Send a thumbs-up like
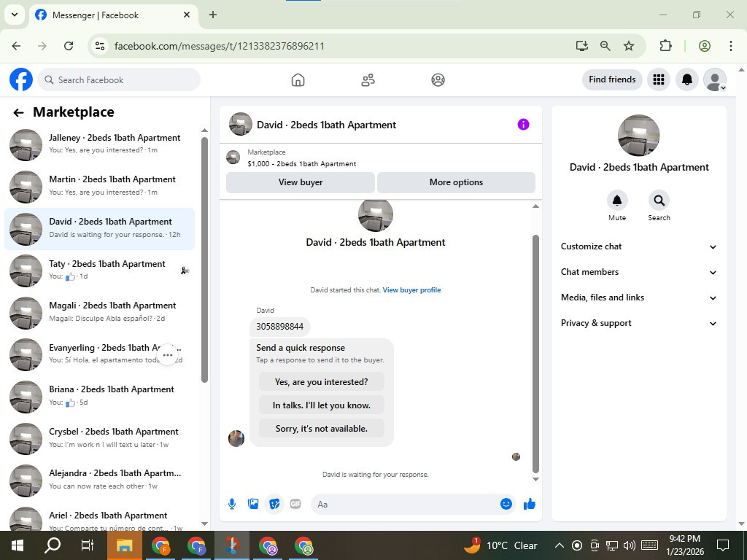 pyautogui.click(x=530, y=504)
